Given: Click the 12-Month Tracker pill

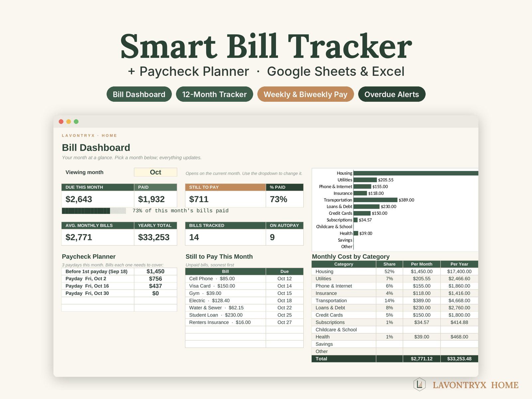Looking at the screenshot, I should click(214, 94).
